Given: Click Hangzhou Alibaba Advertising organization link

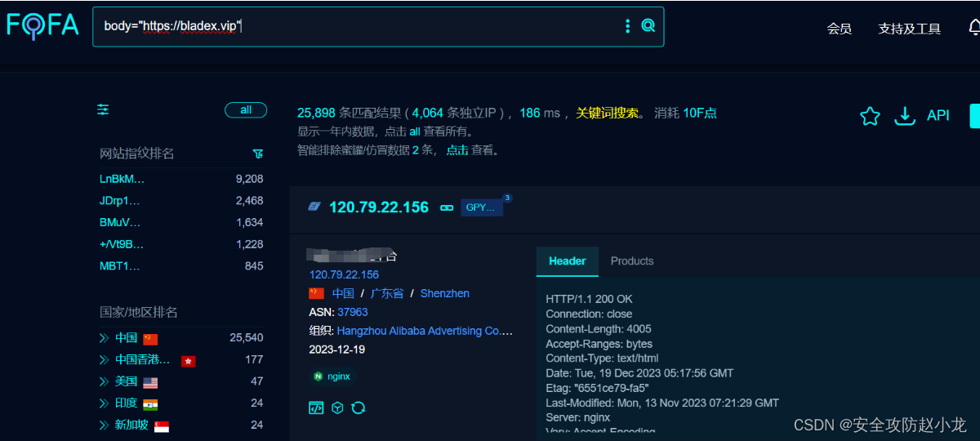Looking at the screenshot, I should (425, 331).
